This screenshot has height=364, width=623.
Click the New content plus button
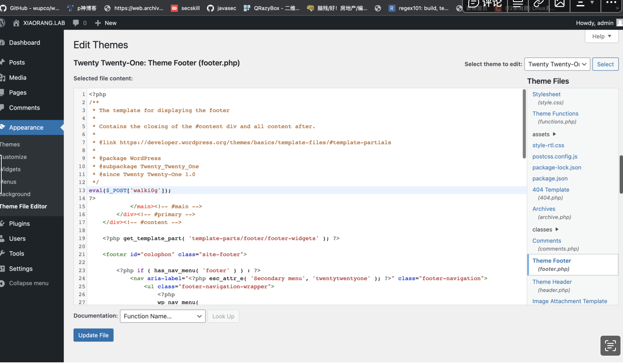click(106, 23)
